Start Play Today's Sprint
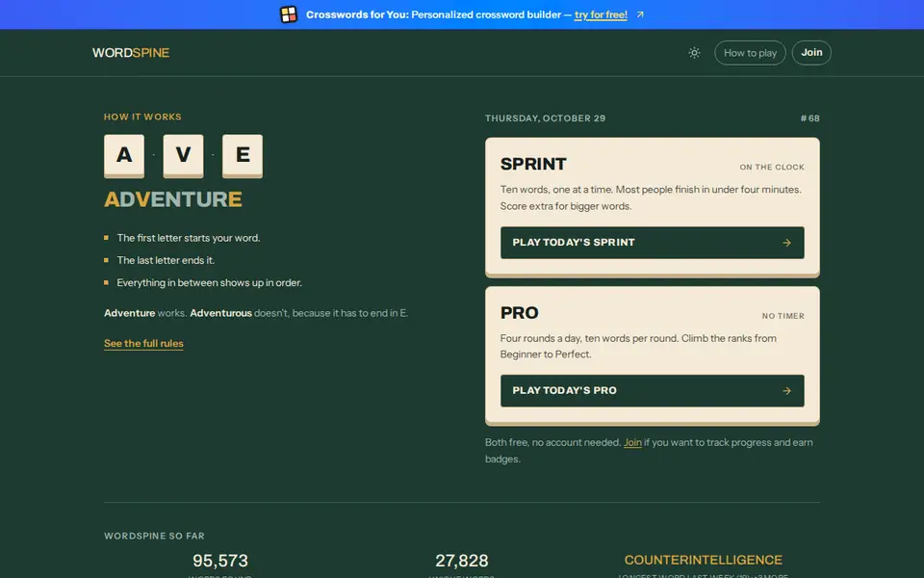 click(x=653, y=243)
